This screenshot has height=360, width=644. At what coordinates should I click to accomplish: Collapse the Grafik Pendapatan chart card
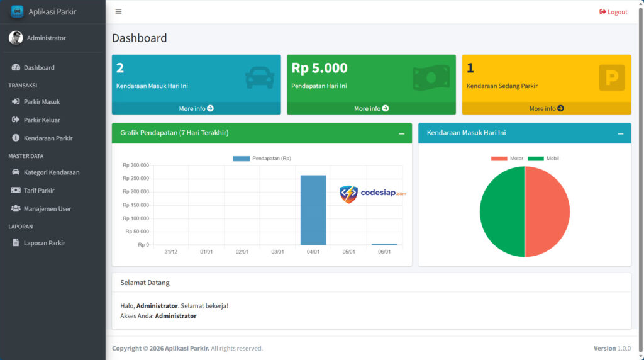pos(401,133)
